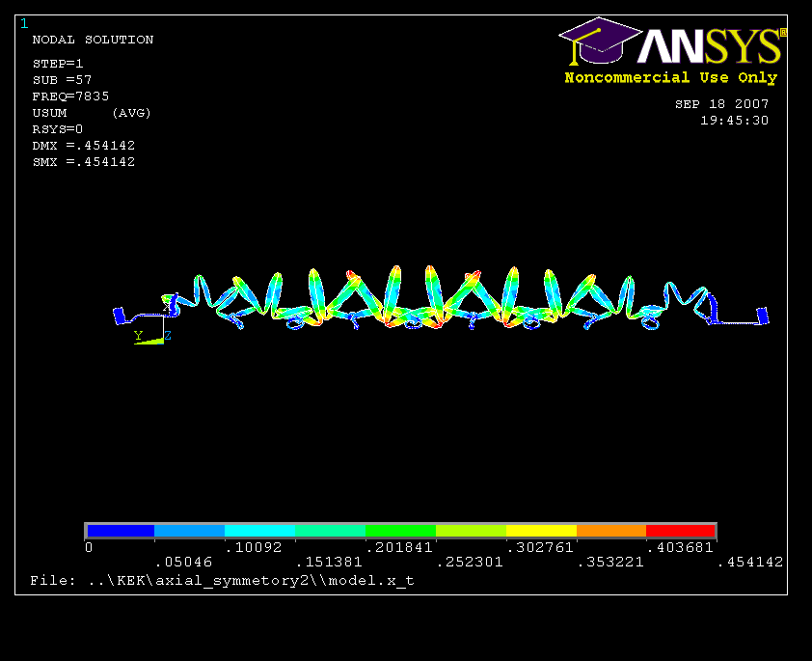Select the red legend color band
Image resolution: width=812 pixels, height=661 pixels.
[x=681, y=531]
